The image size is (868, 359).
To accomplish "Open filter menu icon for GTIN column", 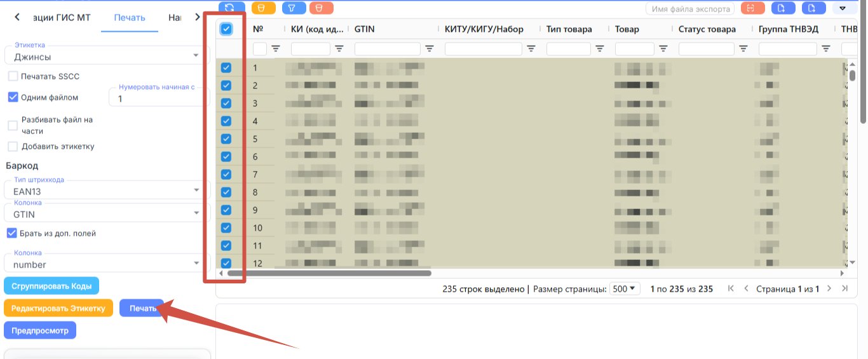I will (430, 49).
